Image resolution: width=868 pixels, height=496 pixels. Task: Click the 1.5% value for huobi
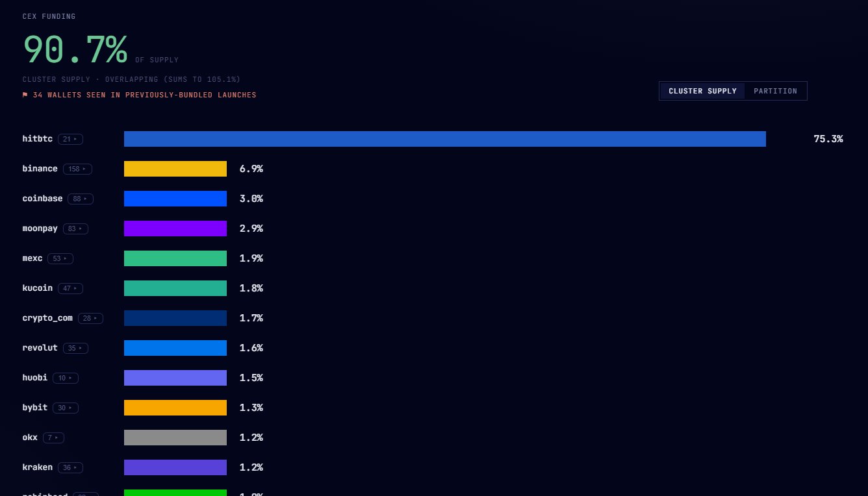pyautogui.click(x=251, y=378)
